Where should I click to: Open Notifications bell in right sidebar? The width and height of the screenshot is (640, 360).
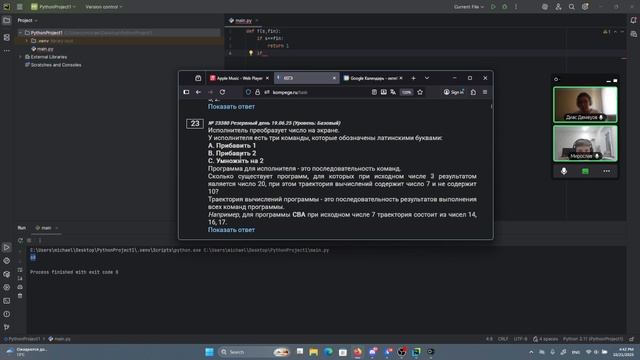633,20
